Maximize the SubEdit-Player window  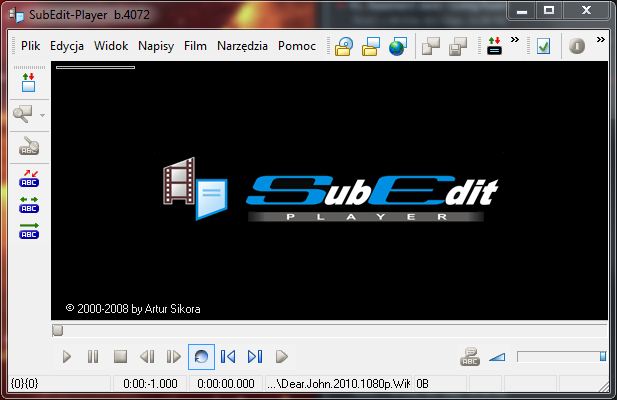point(549,11)
